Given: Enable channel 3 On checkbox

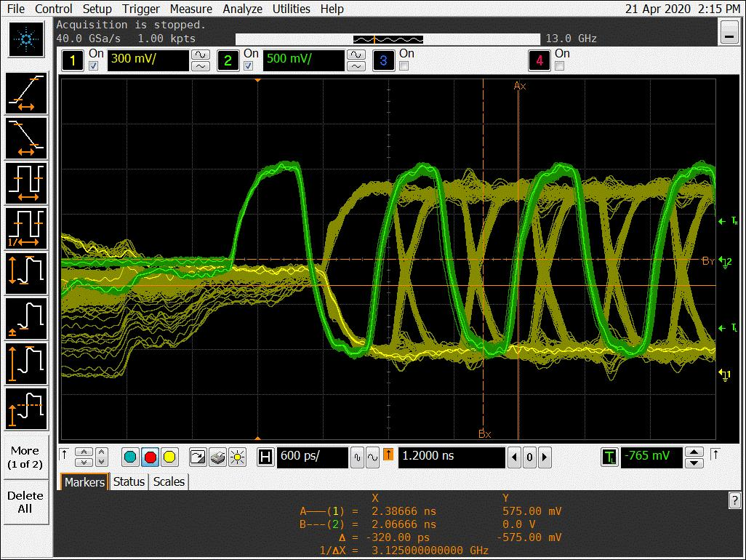Looking at the screenshot, I should tap(404, 66).
